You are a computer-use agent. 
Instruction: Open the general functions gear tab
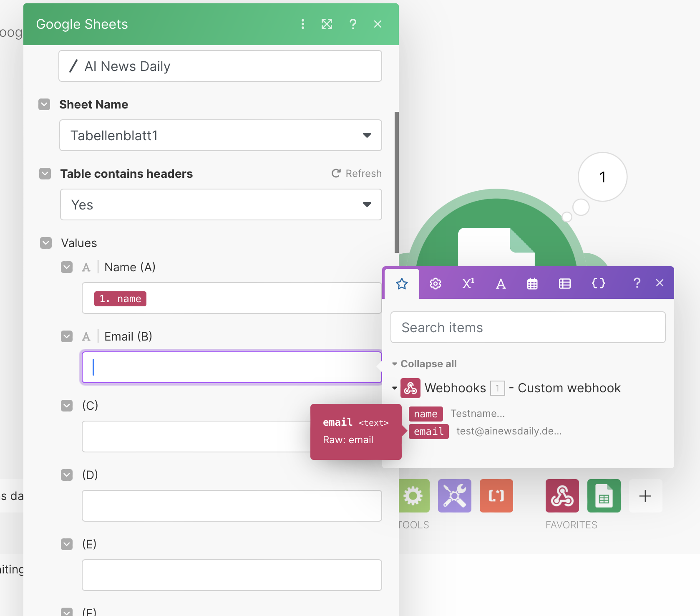[x=436, y=284]
